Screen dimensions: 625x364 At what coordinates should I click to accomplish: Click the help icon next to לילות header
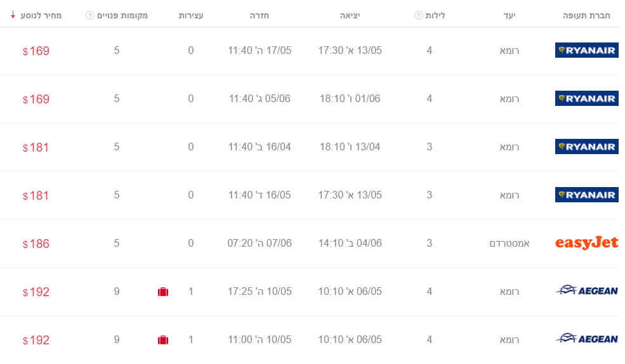pyautogui.click(x=418, y=15)
